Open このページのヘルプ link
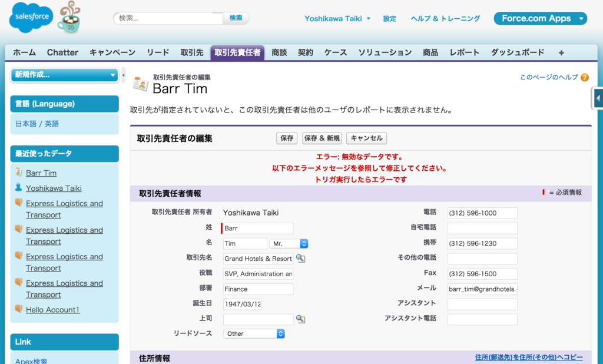The image size is (603, 364). point(549,77)
